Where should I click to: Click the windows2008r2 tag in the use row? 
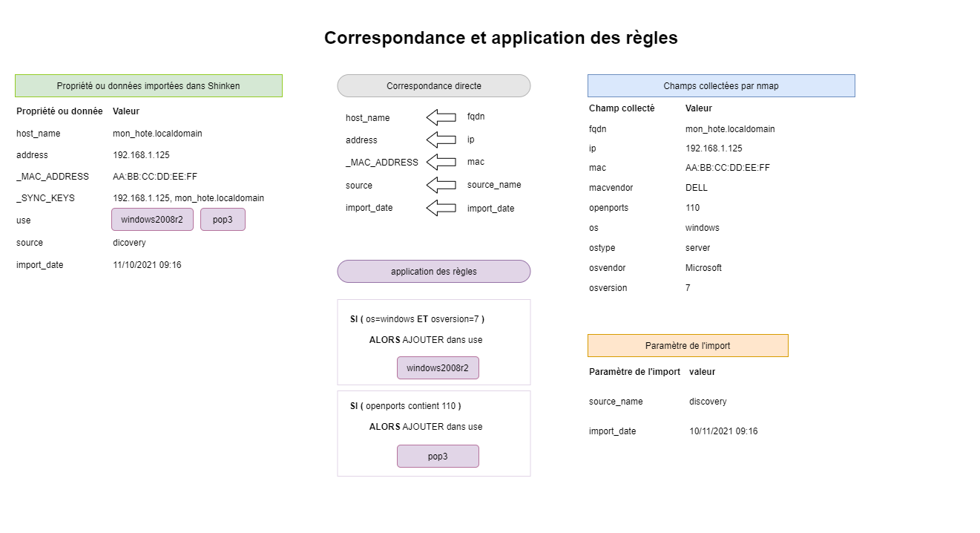[152, 220]
